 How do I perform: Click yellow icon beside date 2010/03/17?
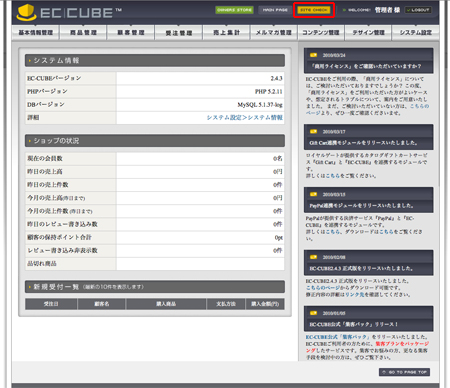point(313,132)
